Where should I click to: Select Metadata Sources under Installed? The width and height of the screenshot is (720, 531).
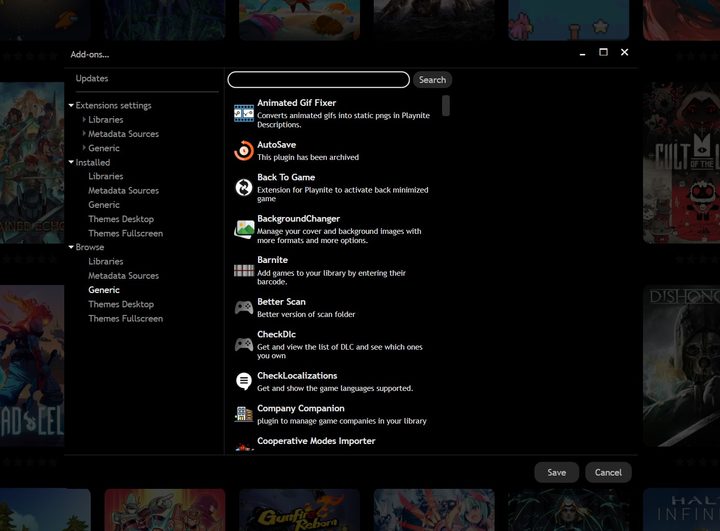click(x=124, y=191)
